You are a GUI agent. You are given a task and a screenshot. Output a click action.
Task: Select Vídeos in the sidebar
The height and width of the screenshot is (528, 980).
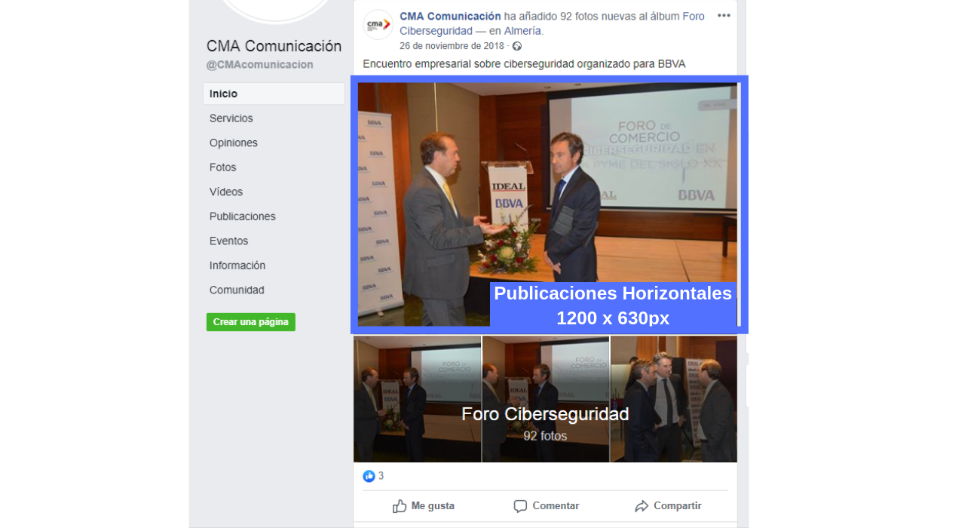(x=226, y=192)
